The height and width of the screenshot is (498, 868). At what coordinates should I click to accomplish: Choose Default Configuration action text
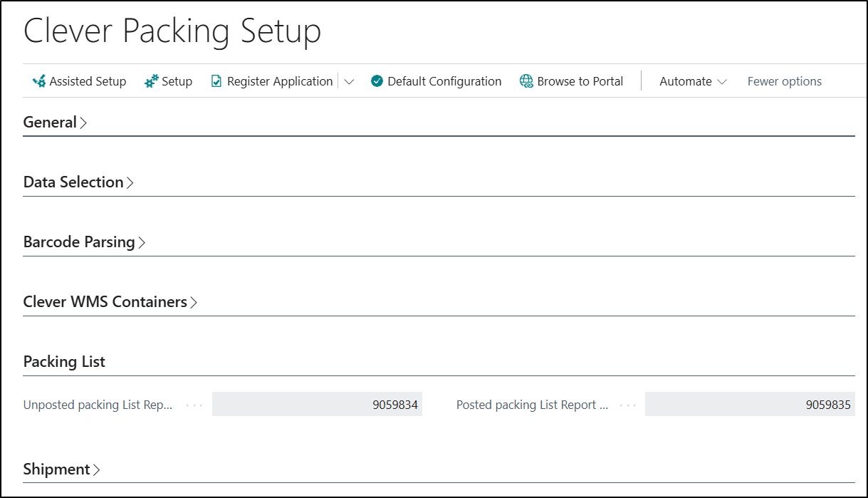pos(444,81)
